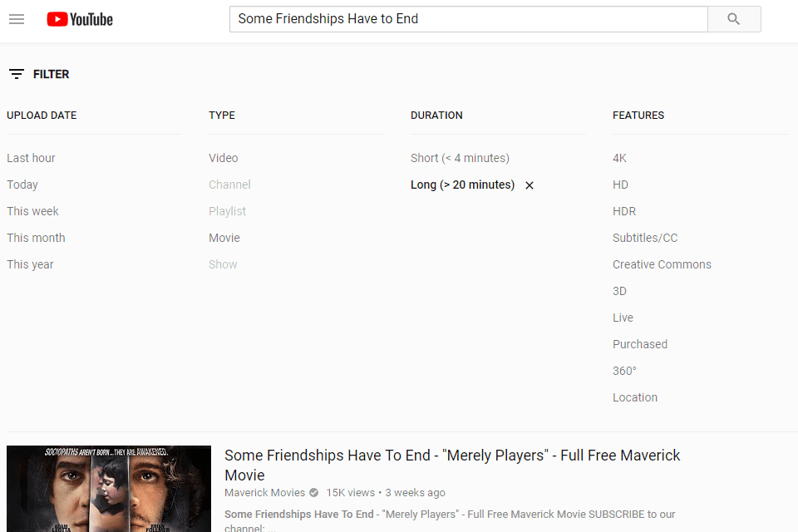Turn on Creative Commons filter
The width and height of the screenshot is (798, 532).
point(662,264)
